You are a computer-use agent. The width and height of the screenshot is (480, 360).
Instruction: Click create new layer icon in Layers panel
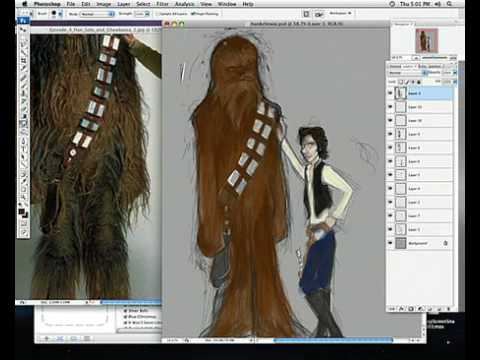(439, 309)
